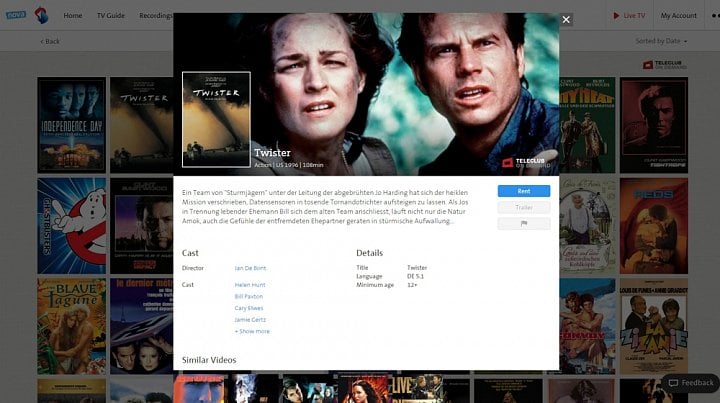The height and width of the screenshot is (403, 720).
Task: Open director Jan De Bont's page
Action: (x=250, y=268)
